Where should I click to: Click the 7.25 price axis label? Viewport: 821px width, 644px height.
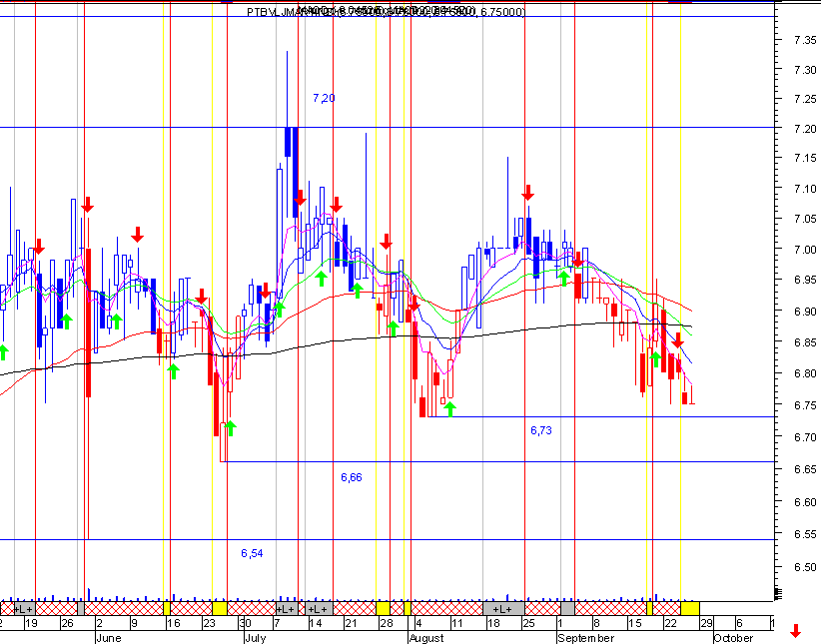[x=805, y=99]
